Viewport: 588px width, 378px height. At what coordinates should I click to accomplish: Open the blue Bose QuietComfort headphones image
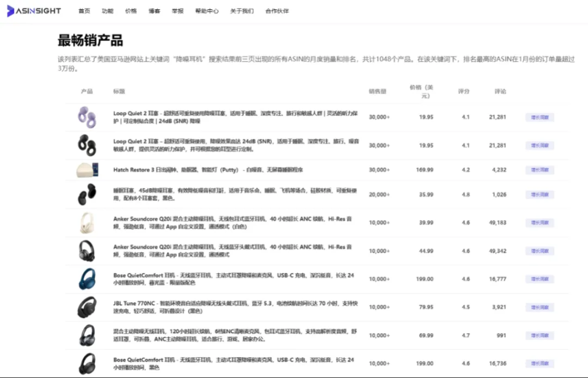(x=87, y=279)
